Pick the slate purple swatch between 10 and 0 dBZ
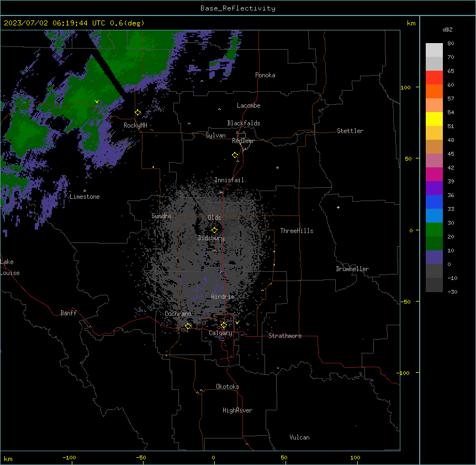 click(x=434, y=257)
